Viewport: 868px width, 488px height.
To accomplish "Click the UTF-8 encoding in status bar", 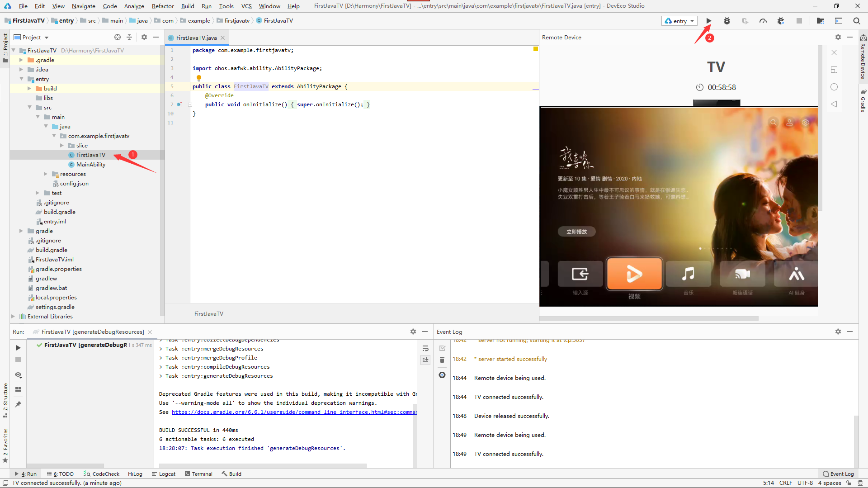I will 805,483.
